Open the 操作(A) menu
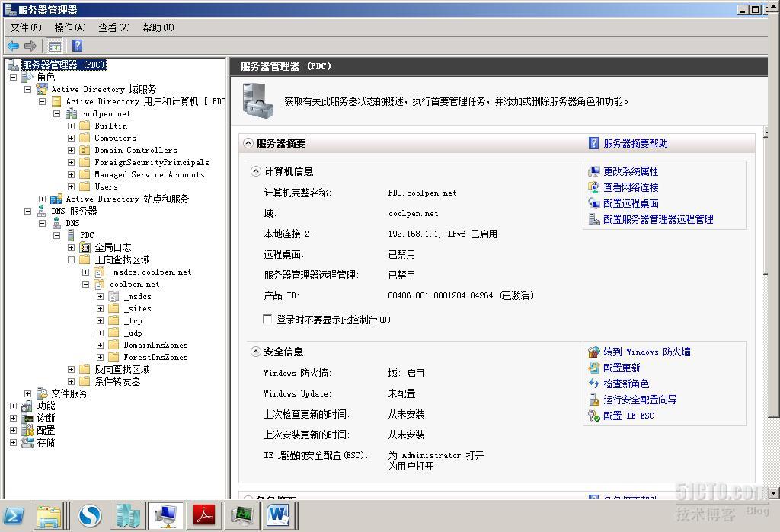Screen dimensions: 780x532 click(x=70, y=27)
